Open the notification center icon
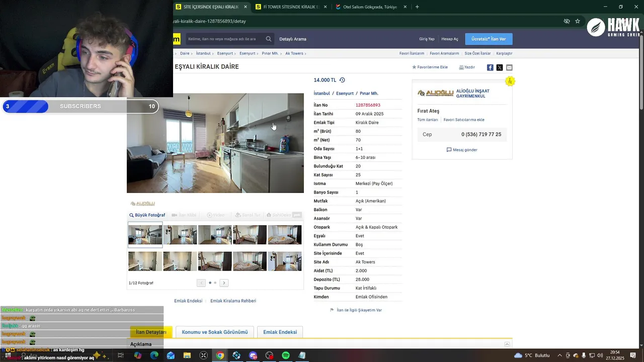The height and width of the screenshot is (362, 644). (x=633, y=355)
